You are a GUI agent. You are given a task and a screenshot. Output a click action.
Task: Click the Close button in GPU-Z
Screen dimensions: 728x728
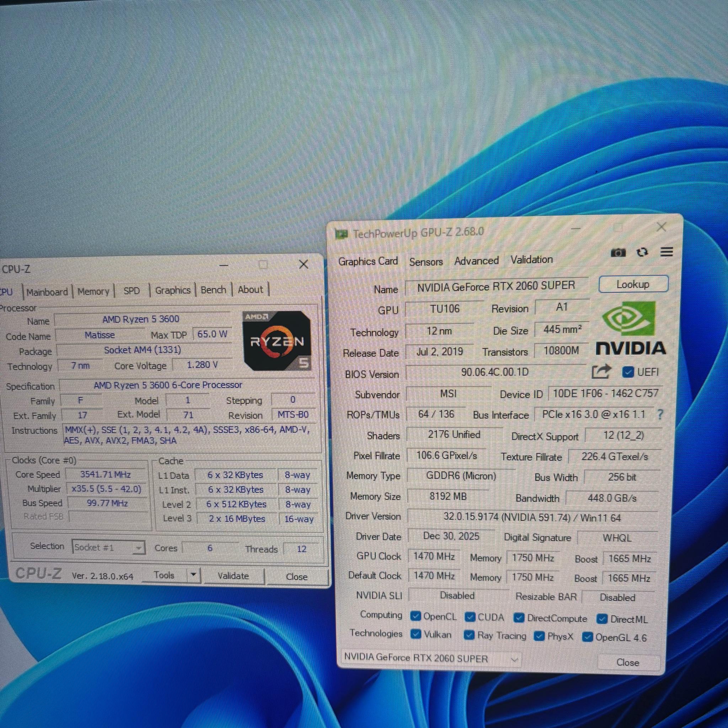(628, 663)
